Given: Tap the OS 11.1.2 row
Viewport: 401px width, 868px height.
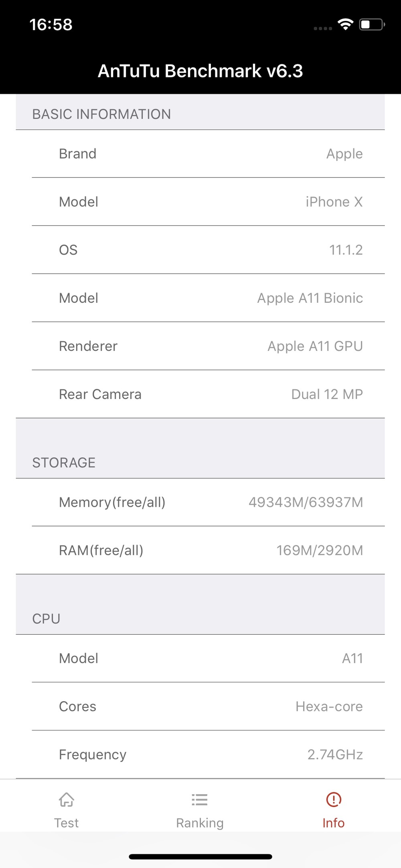Looking at the screenshot, I should 209,250.
